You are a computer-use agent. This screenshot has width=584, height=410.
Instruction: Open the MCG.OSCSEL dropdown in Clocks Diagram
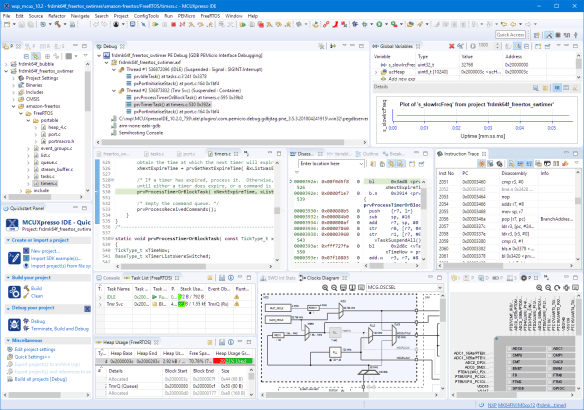[440, 287]
